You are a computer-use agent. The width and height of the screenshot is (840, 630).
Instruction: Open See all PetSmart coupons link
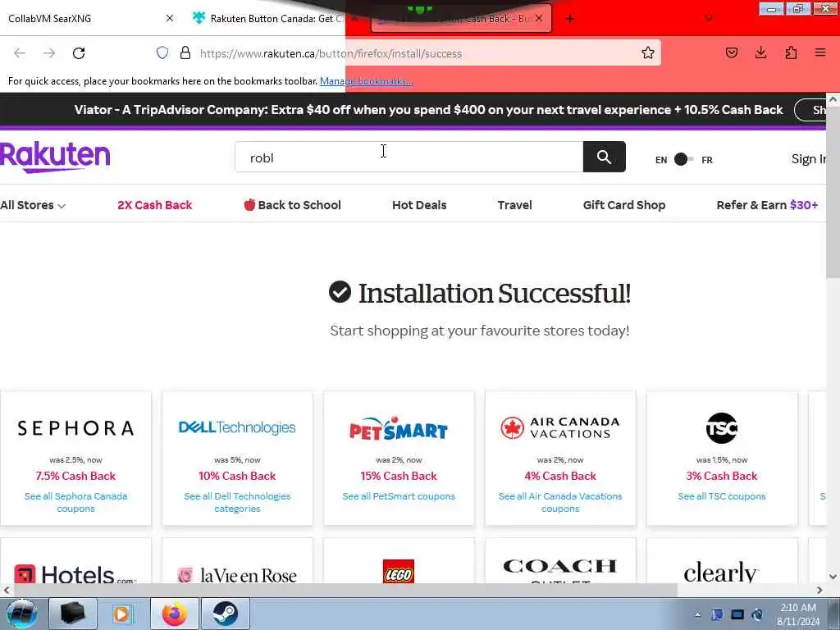(x=399, y=496)
